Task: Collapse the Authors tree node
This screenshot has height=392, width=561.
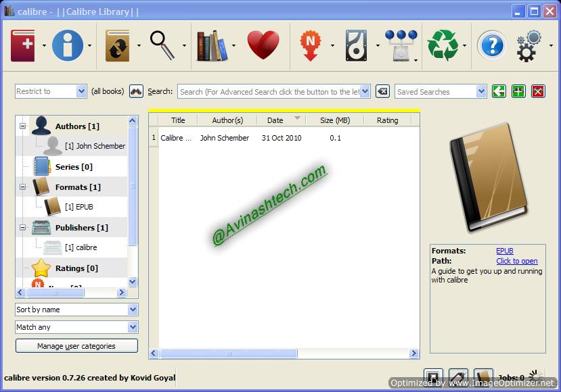Action: coord(22,126)
